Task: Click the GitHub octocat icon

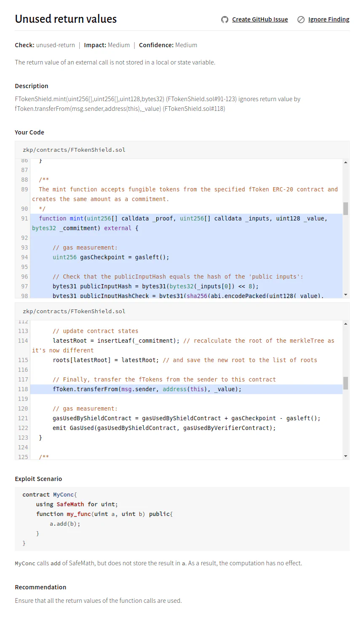Action: coord(225,19)
